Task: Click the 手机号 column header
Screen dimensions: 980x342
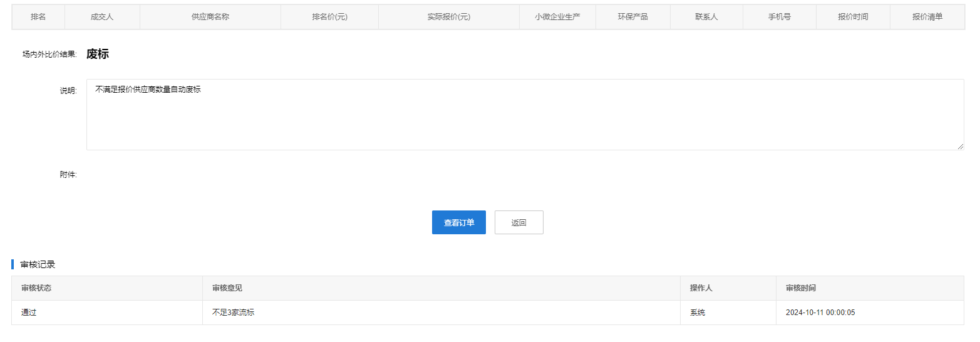Action: (x=779, y=17)
